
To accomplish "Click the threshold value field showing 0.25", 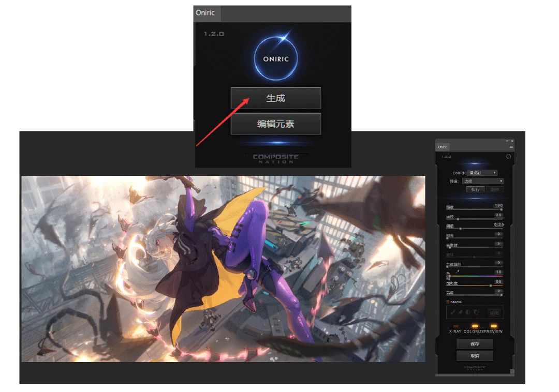I will click(499, 224).
